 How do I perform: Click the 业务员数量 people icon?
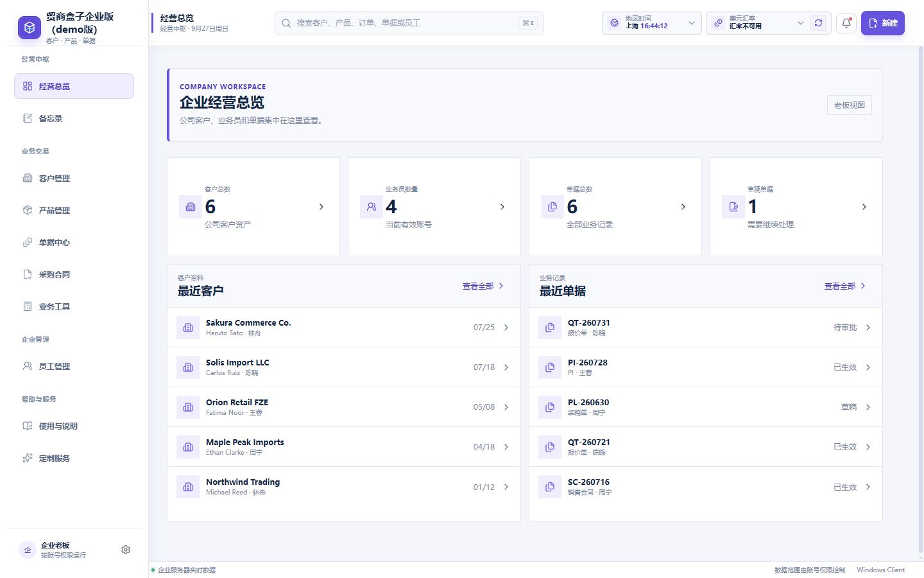pos(372,207)
